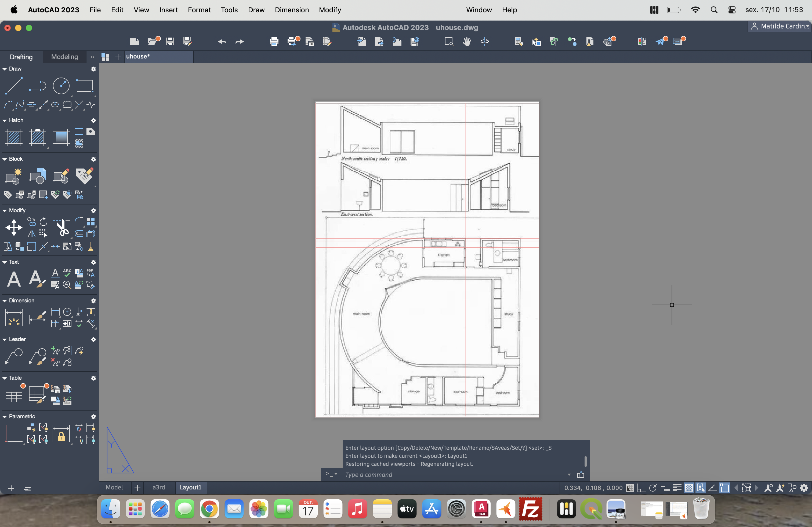Viewport: 812px width, 527px height.
Task: Toggle Polar tracking in status bar
Action: (653, 488)
